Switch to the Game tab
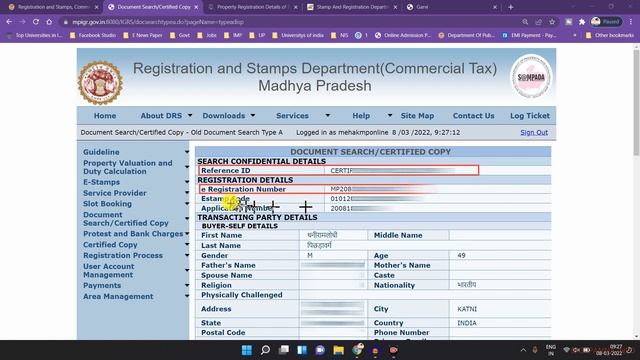This screenshot has height=360, width=640. click(x=451, y=7)
